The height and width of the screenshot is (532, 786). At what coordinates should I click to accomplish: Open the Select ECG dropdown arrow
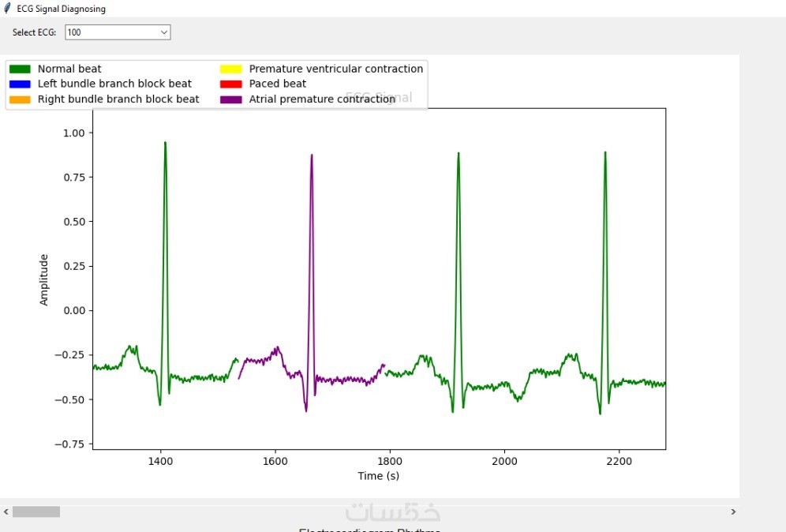[x=164, y=32]
